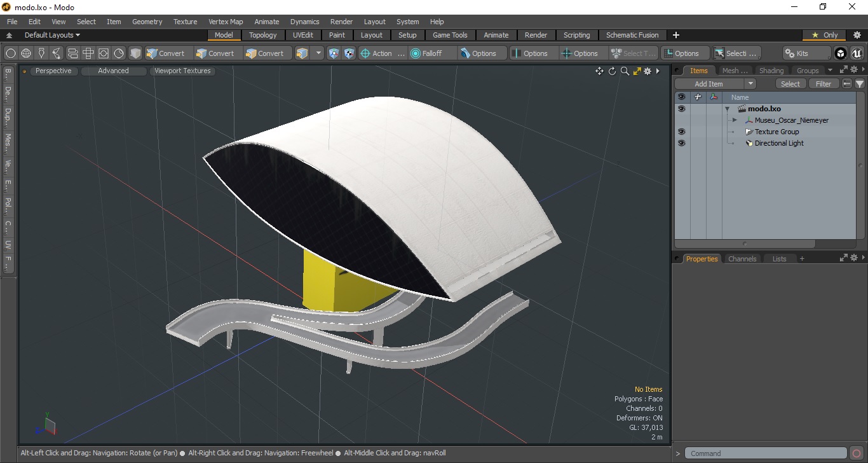Open the Viewport Textures dropdown

coord(182,71)
